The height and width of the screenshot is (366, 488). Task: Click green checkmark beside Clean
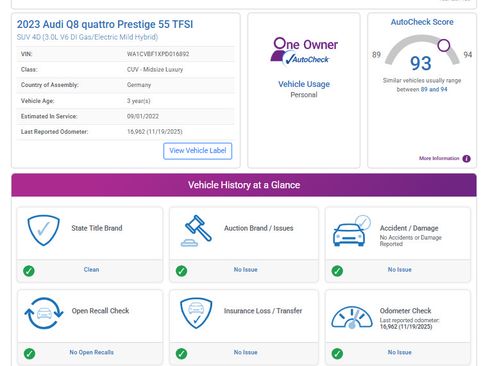[29, 271]
